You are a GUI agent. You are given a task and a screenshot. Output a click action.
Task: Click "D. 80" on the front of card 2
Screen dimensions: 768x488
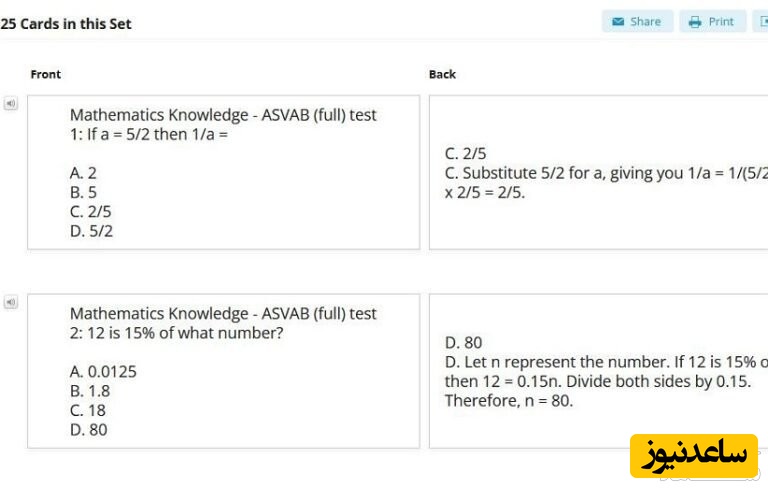88,430
